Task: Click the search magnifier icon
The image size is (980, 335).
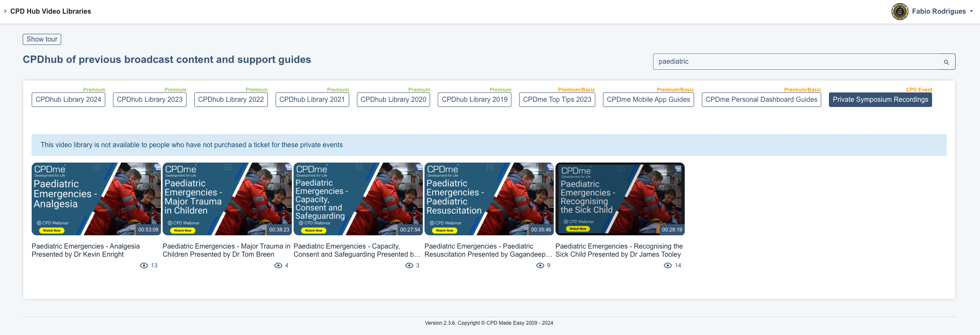Action: (x=946, y=62)
